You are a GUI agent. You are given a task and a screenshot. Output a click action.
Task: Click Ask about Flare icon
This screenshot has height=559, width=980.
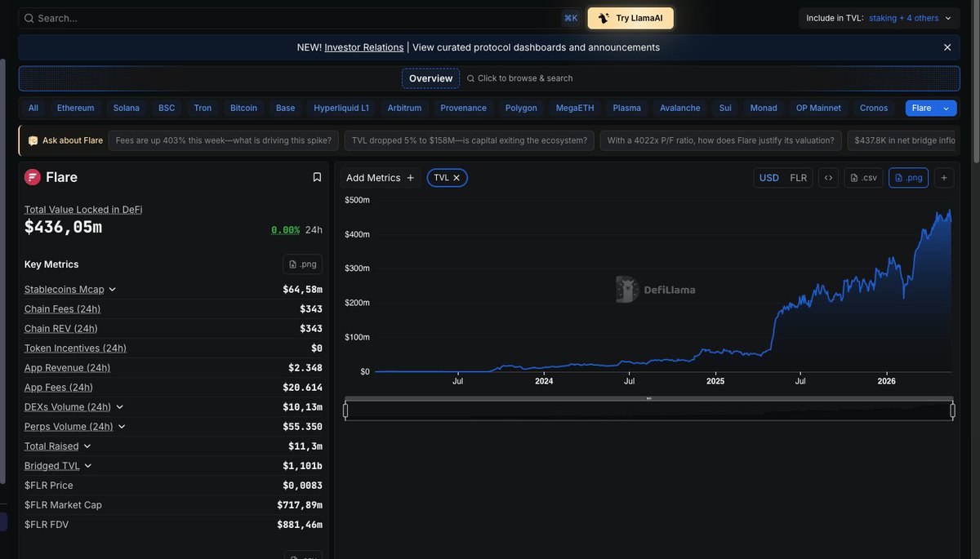pos(33,140)
